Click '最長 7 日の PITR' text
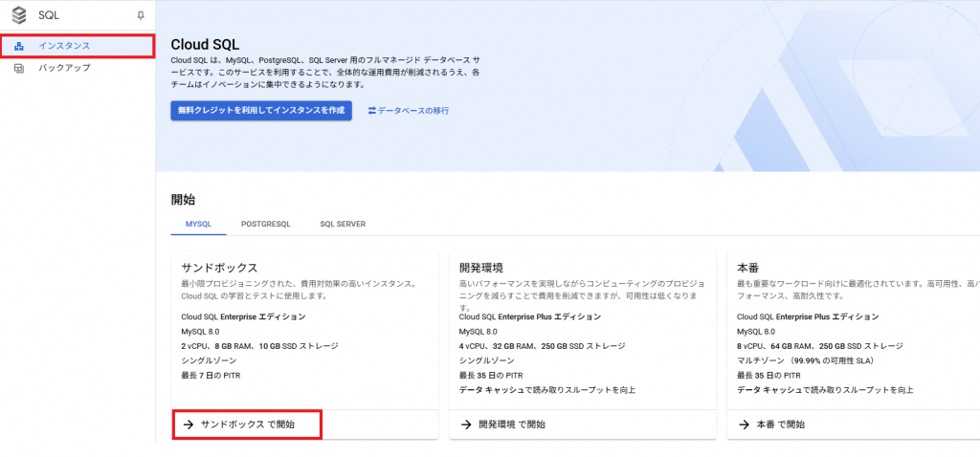Viewport: 980px width, 457px height. point(211,375)
